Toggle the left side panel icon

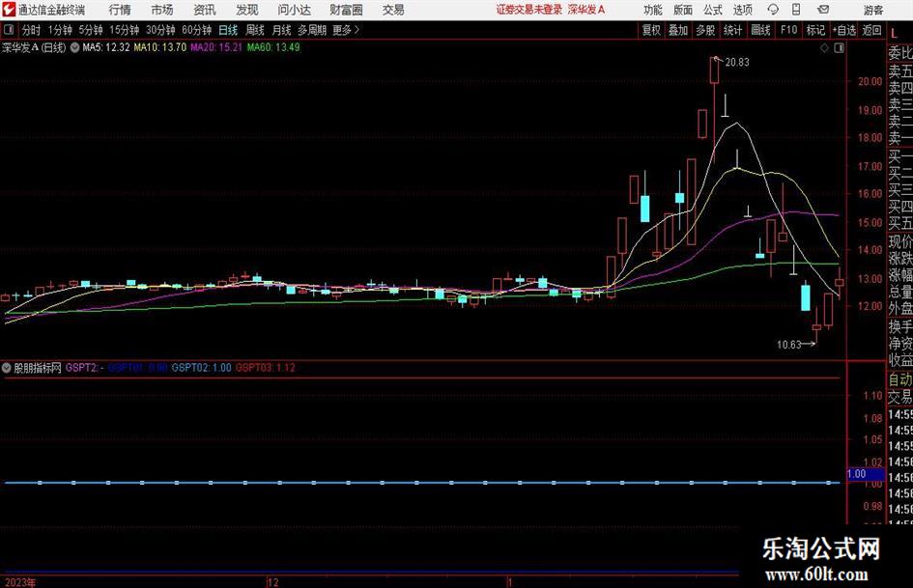pyautogui.click(x=8, y=29)
